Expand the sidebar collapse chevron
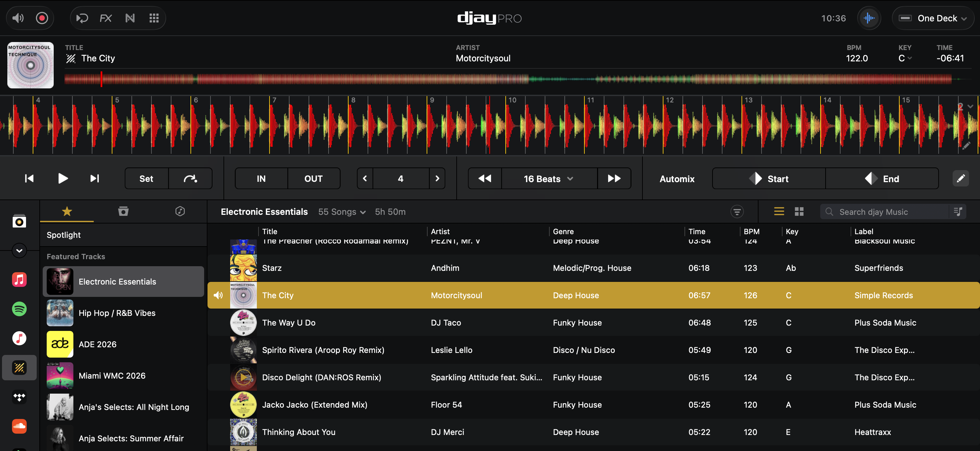Image resolution: width=980 pixels, height=451 pixels. coord(19,251)
